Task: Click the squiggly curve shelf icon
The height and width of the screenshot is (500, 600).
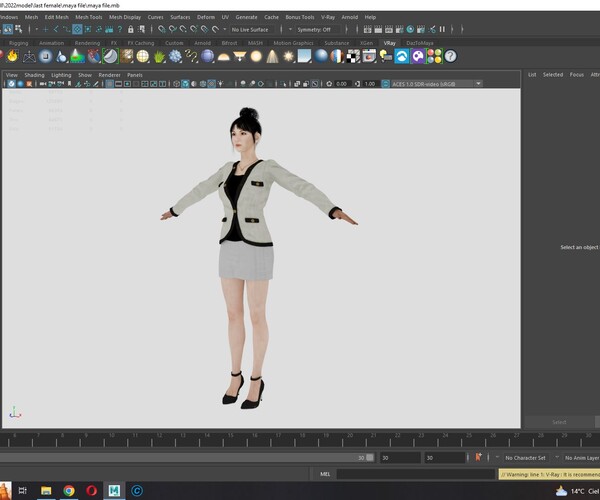Action: (191, 56)
